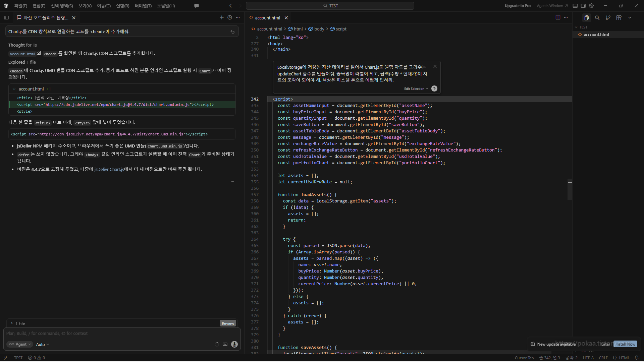The width and height of the screenshot is (644, 362).
Task: Open chat history clock icon
Action: [230, 17]
